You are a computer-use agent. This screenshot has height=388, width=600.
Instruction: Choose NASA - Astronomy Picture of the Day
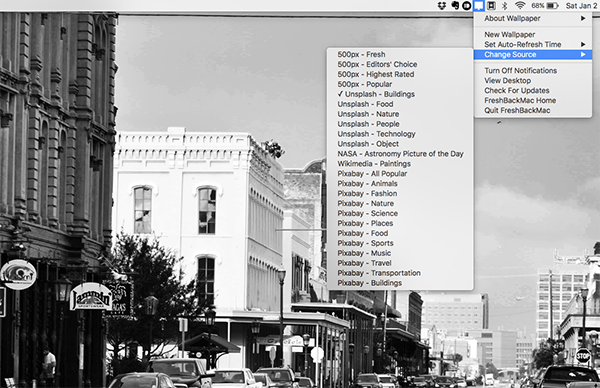click(x=400, y=154)
